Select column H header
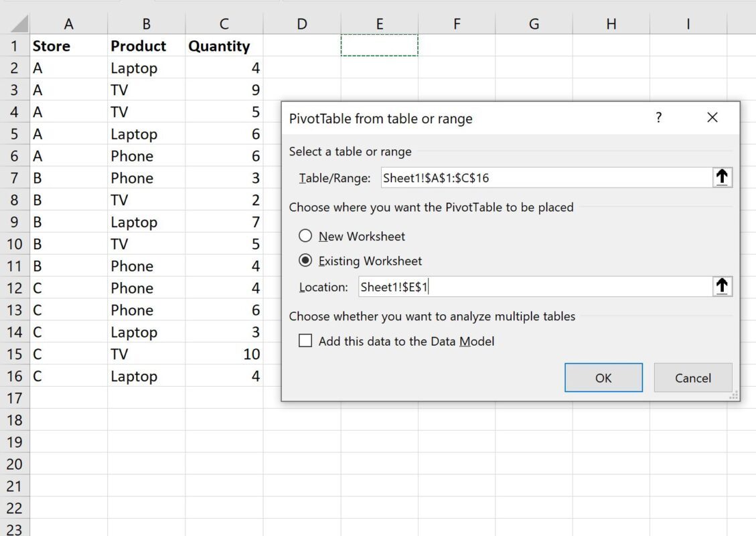The image size is (756, 536). click(x=611, y=24)
